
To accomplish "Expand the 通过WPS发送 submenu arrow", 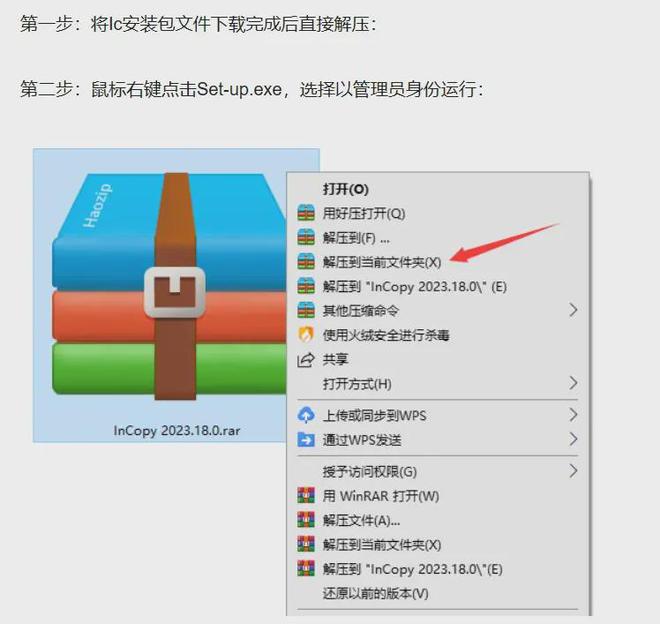I will (x=573, y=440).
